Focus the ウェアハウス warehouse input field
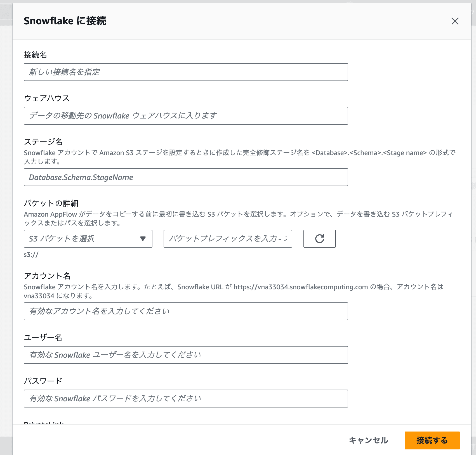This screenshot has height=455, width=476. click(186, 116)
